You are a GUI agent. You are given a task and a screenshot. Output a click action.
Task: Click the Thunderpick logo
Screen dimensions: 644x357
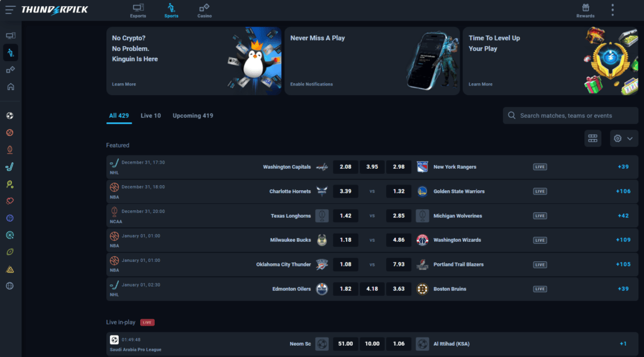[55, 9]
